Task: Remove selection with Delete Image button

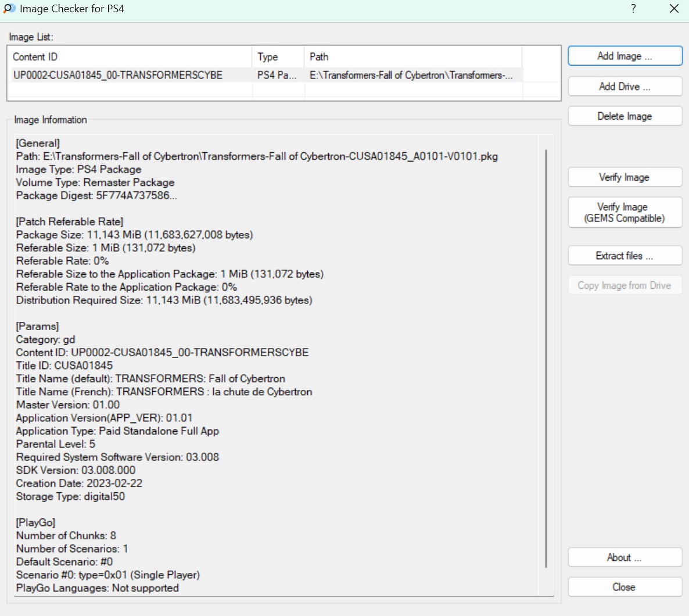Action: 625,116
